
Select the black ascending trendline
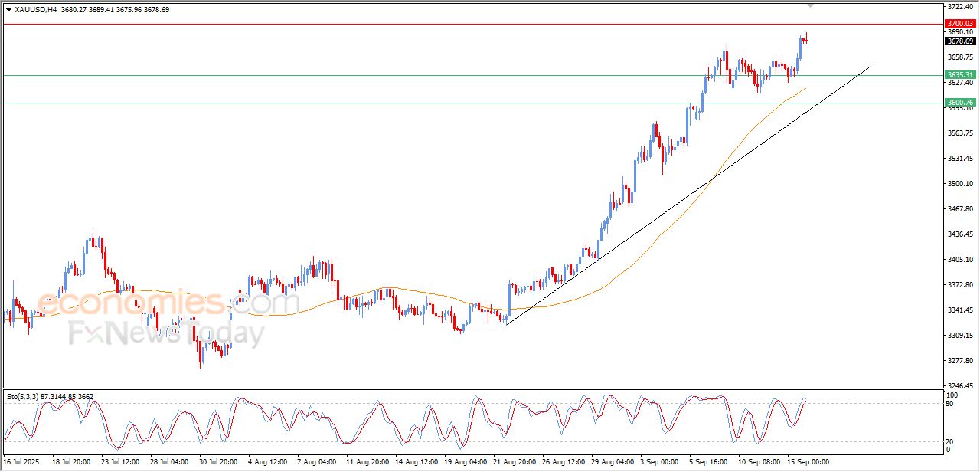(x=689, y=195)
